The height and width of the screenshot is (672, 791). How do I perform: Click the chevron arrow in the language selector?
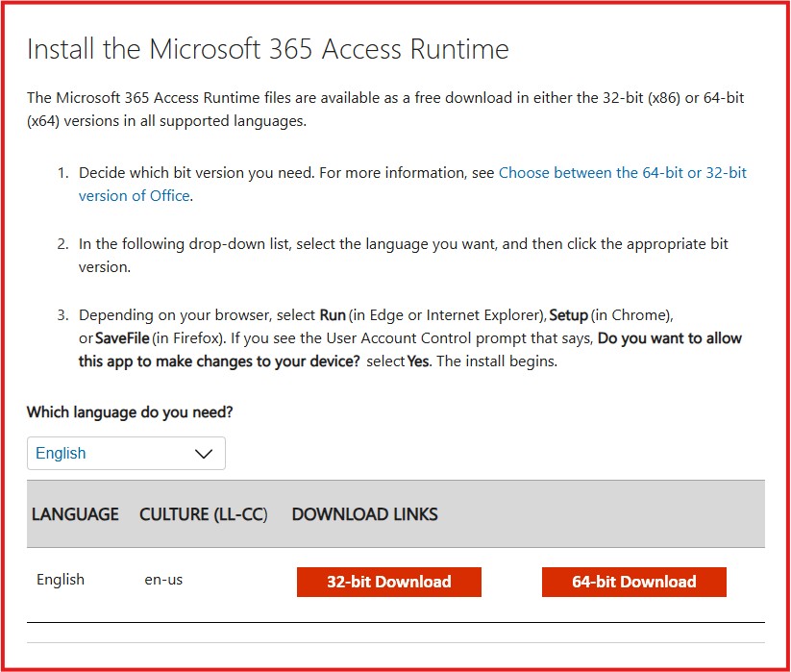pyautogui.click(x=204, y=454)
